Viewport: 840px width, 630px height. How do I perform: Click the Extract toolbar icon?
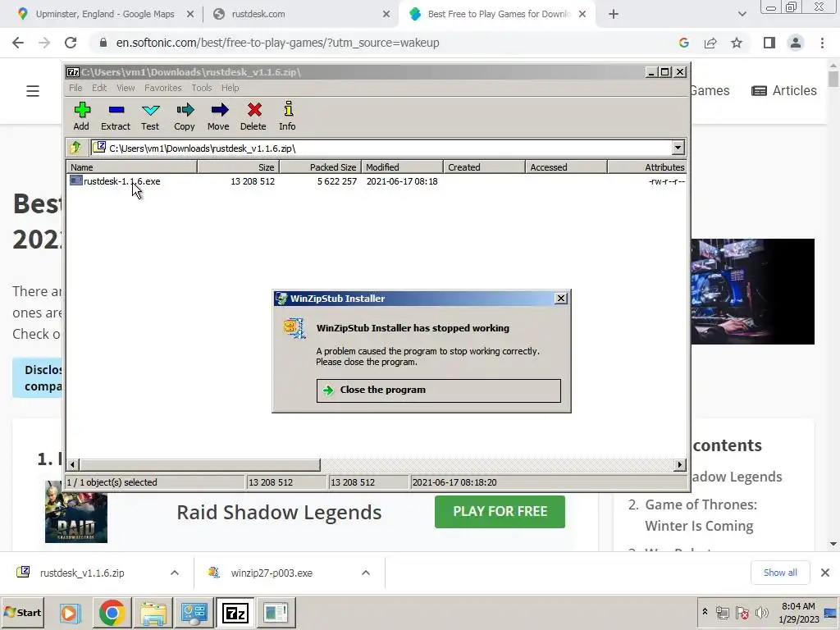pyautogui.click(x=116, y=116)
